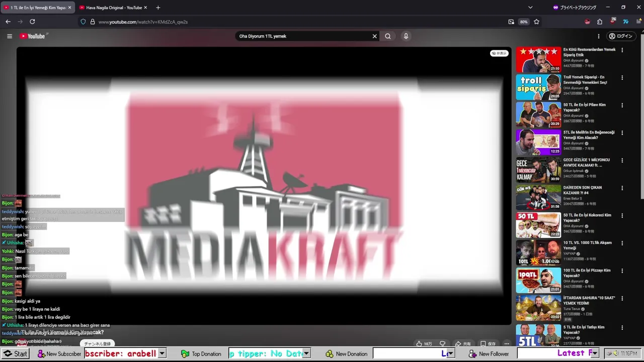This screenshot has height=362, width=644.
Task: Run the search with the magnifier button
Action: [388, 36]
